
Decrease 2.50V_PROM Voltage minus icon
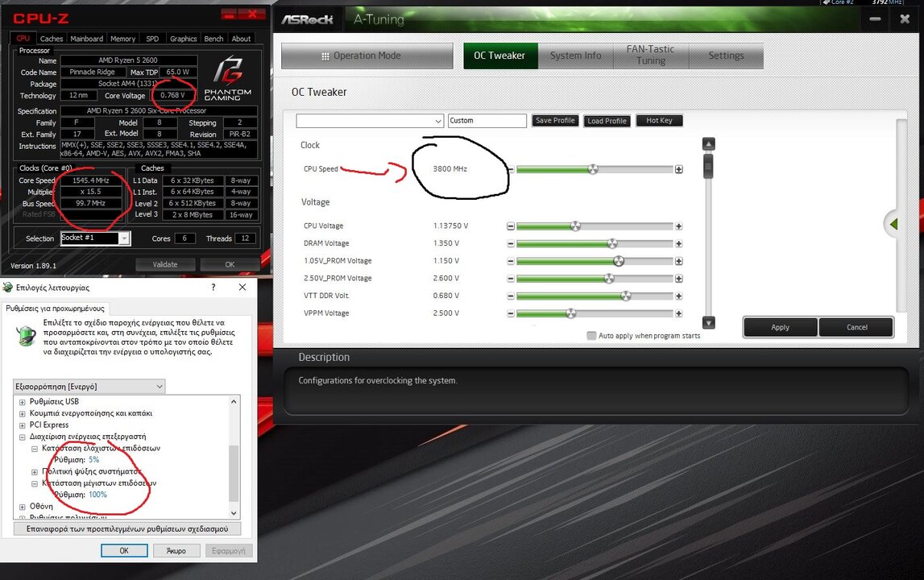(511, 279)
